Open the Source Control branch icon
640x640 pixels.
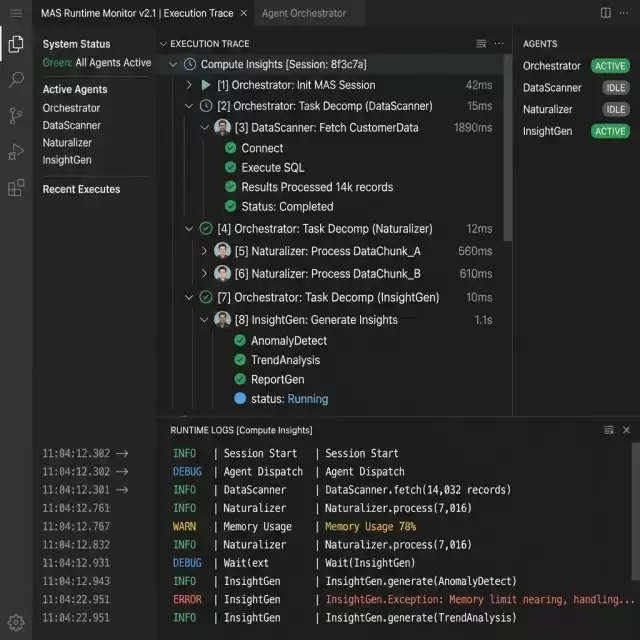pos(16,116)
